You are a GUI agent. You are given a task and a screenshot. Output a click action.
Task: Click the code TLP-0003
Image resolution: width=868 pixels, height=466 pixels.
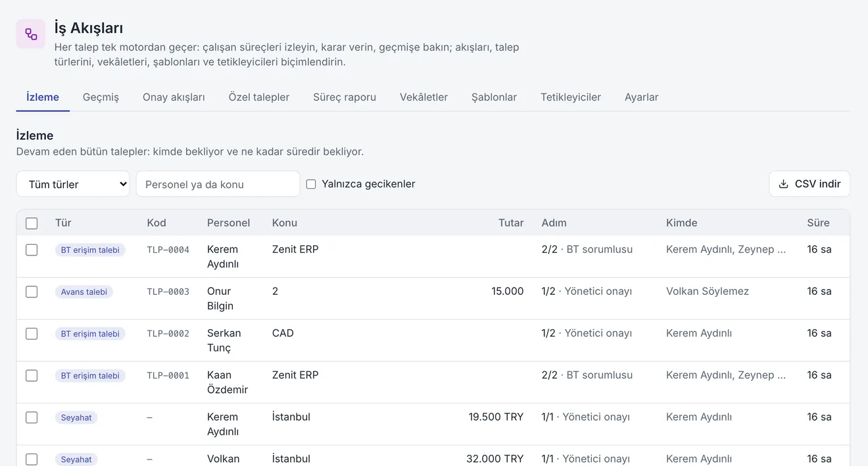click(x=168, y=292)
